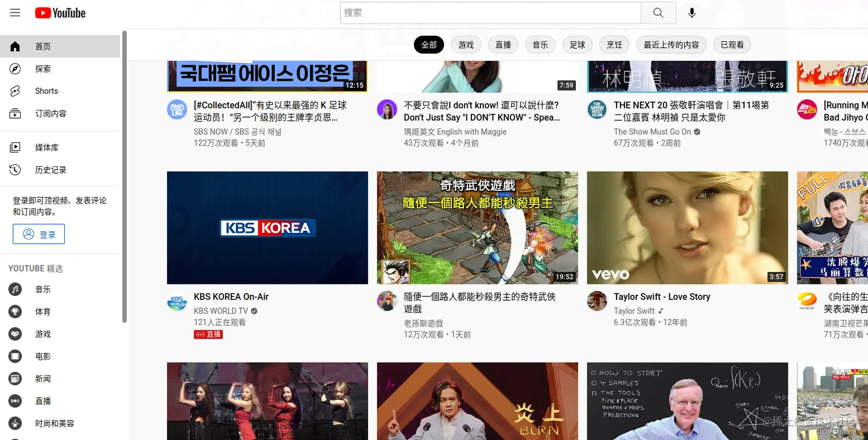Open the blackboard lecture video thumbnail
This screenshot has height=440, width=868.
(x=688, y=401)
